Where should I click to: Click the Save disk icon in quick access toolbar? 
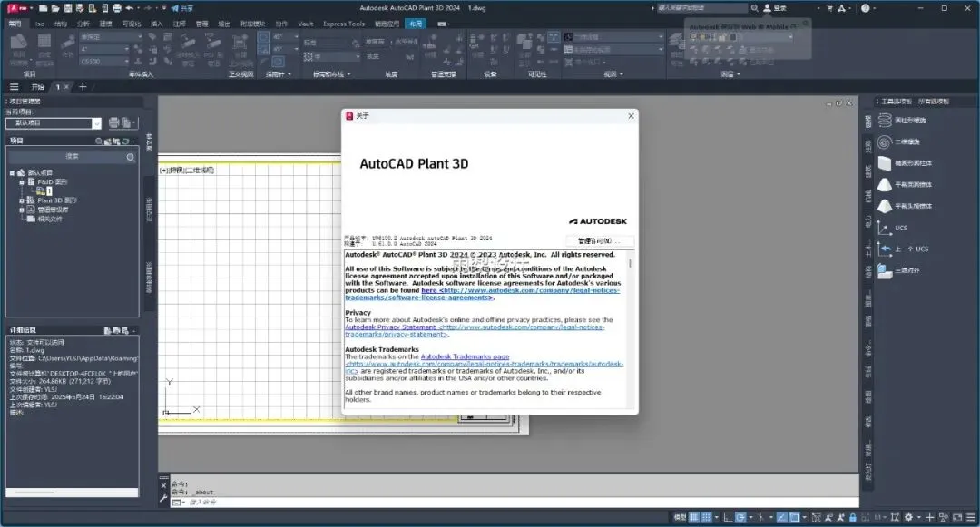click(67, 8)
